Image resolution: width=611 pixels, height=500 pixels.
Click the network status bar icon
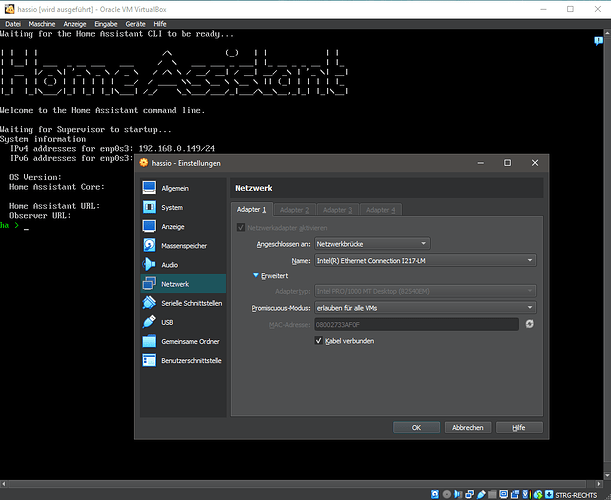(x=470, y=495)
